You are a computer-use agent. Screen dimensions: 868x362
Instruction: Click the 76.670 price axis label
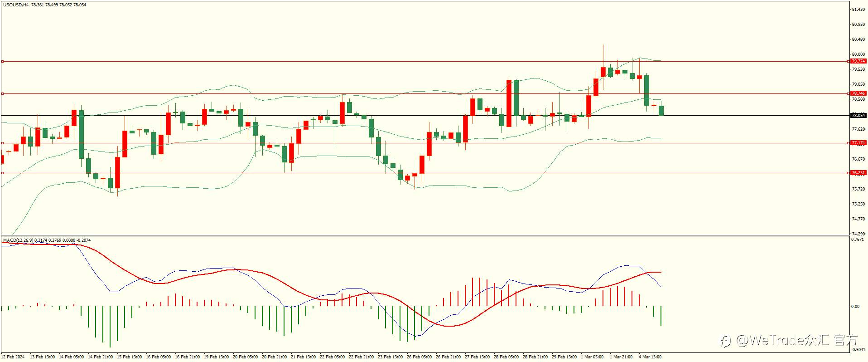click(858, 159)
